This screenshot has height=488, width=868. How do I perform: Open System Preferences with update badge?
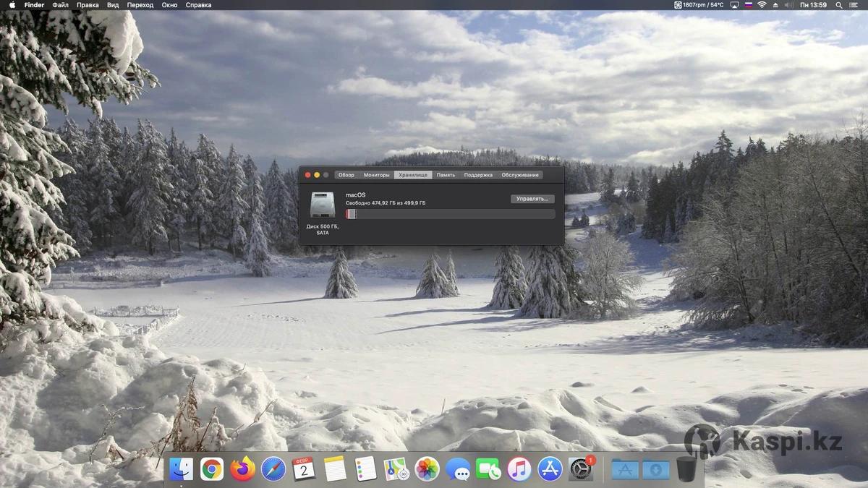(x=581, y=469)
